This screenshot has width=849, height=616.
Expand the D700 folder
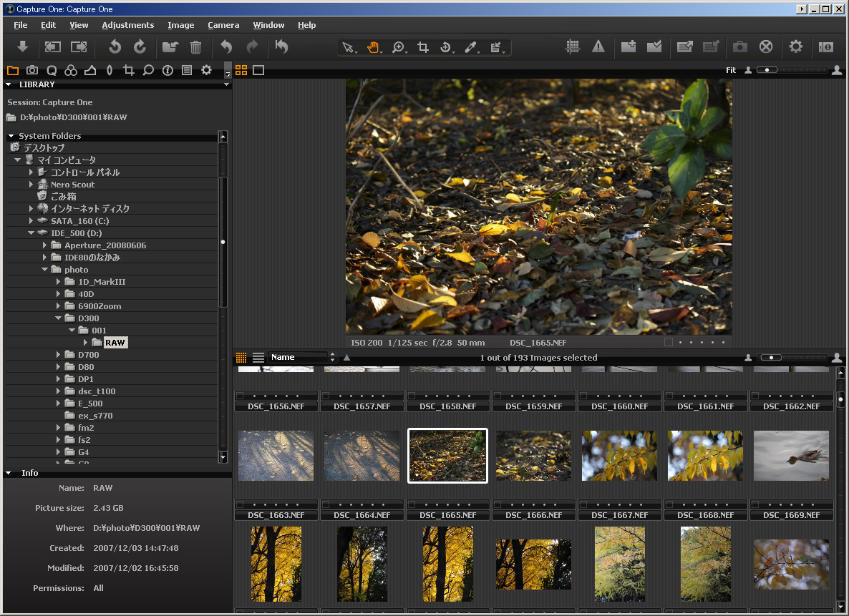click(59, 354)
